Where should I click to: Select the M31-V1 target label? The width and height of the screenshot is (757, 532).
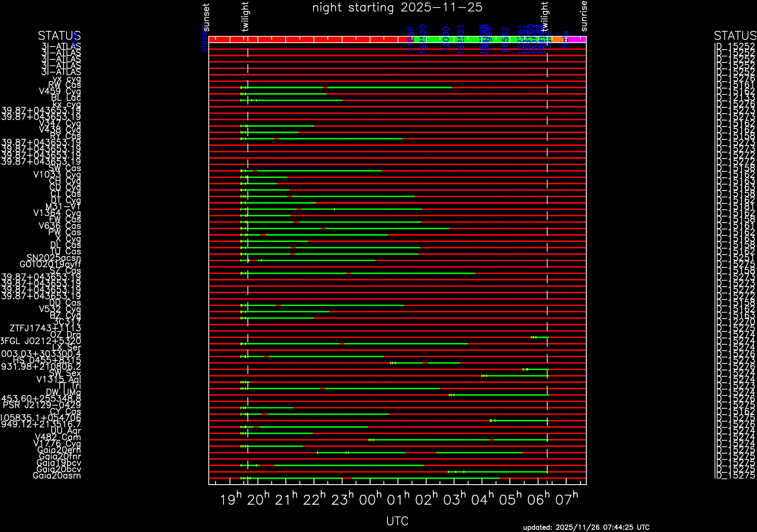[x=63, y=206]
